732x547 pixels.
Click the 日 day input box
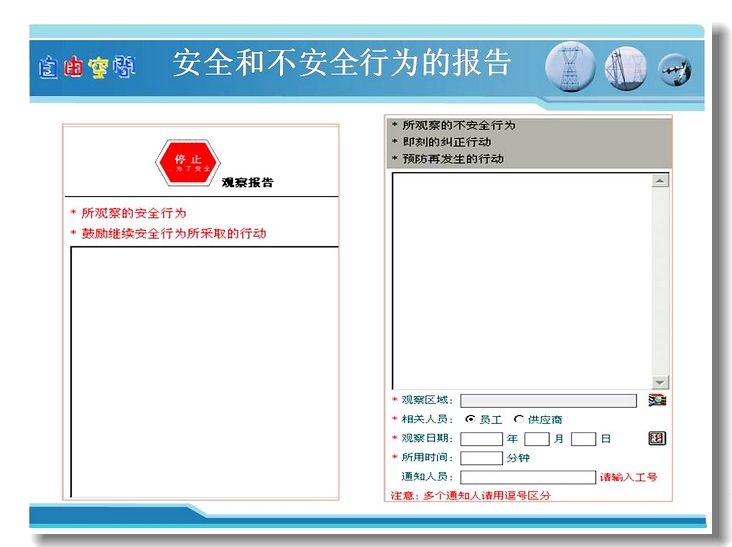[x=583, y=439]
